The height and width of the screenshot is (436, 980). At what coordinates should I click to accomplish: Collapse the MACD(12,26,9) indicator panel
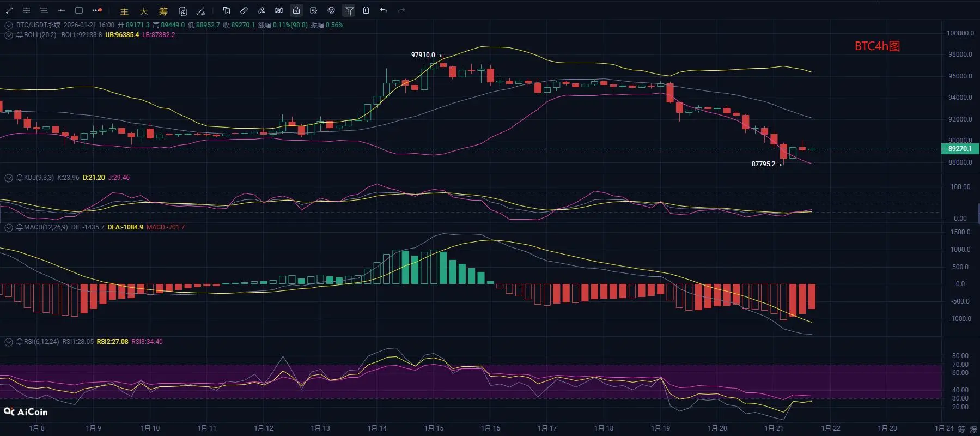pos(9,227)
